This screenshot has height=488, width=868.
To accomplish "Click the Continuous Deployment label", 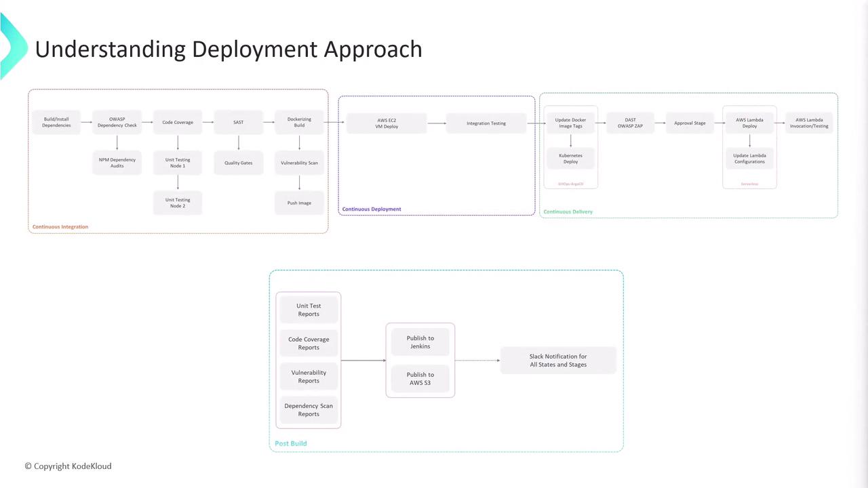I will 372,209.
